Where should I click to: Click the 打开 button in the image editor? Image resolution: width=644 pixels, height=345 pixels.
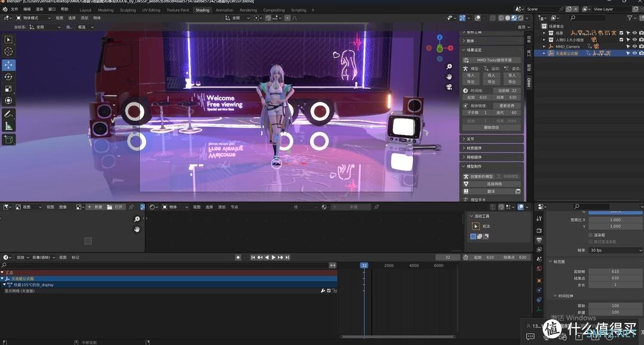click(115, 207)
